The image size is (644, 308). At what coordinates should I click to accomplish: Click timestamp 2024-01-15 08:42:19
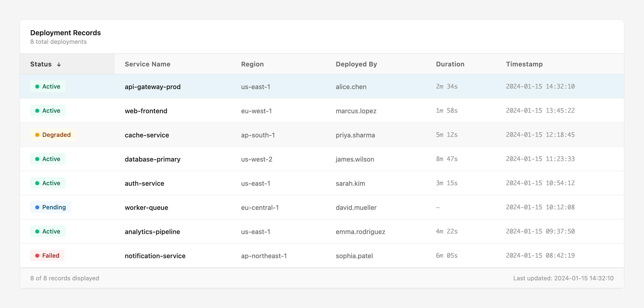click(x=540, y=255)
